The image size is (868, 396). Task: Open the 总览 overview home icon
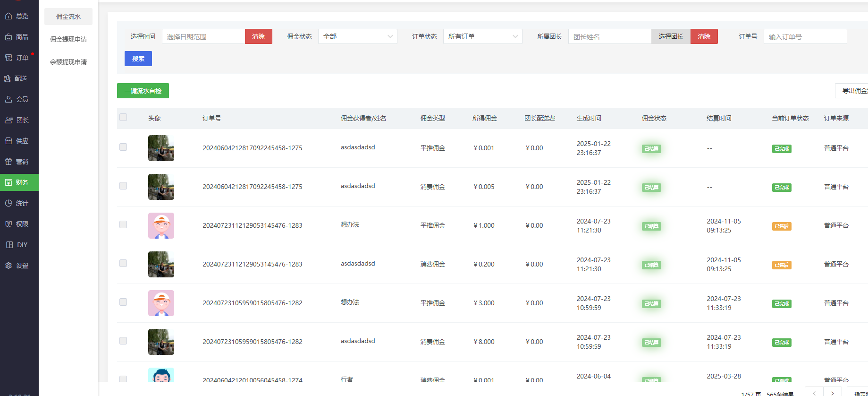[8, 16]
